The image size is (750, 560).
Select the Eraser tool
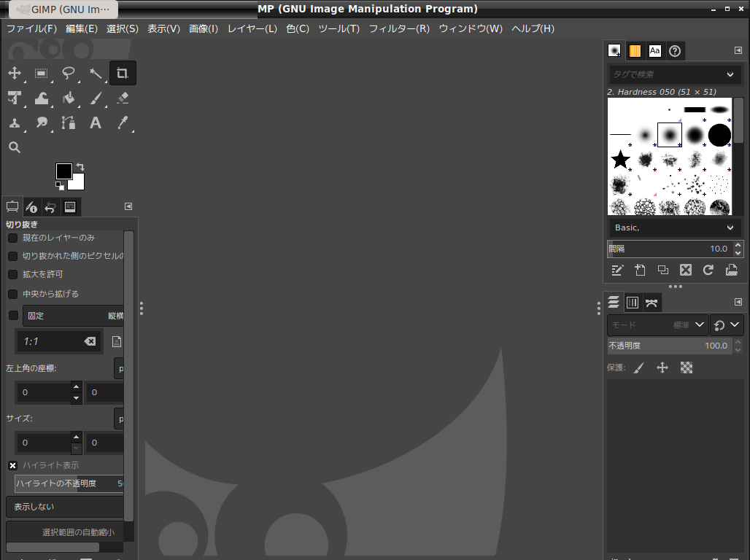tap(123, 98)
